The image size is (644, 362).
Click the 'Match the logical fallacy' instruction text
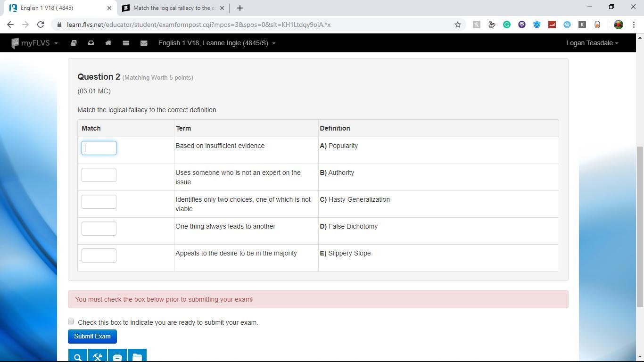[x=148, y=110]
